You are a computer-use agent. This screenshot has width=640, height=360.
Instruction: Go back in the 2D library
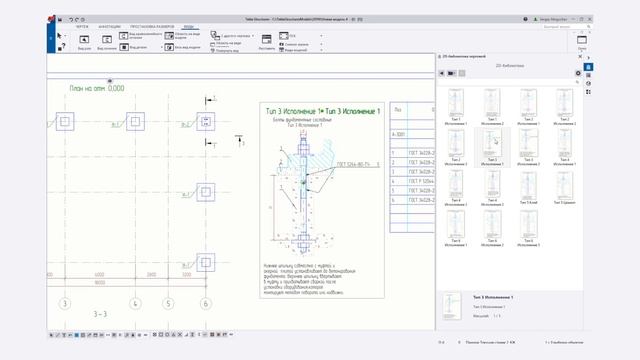click(442, 73)
